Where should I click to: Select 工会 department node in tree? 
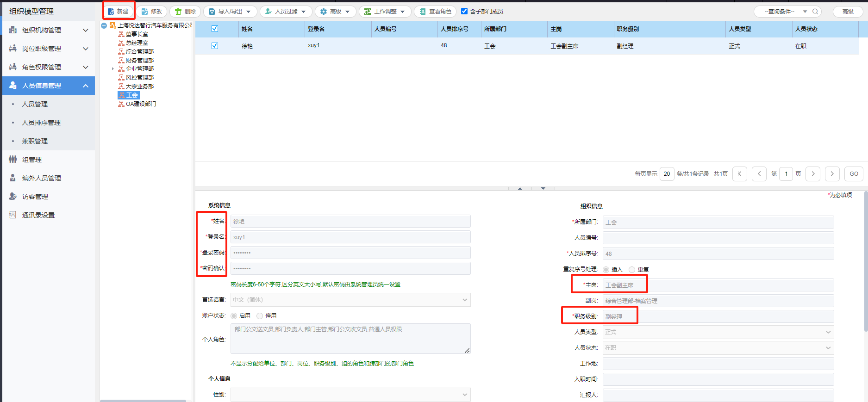pyautogui.click(x=132, y=95)
